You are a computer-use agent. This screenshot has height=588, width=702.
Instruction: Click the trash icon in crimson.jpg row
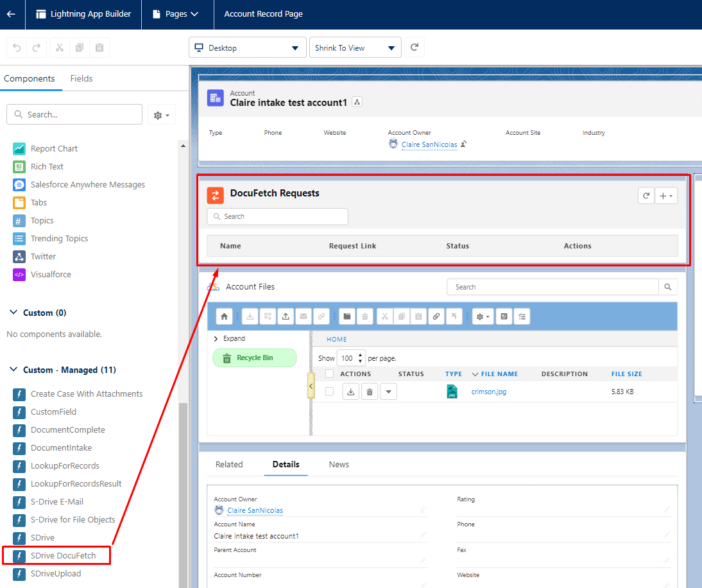[370, 392]
